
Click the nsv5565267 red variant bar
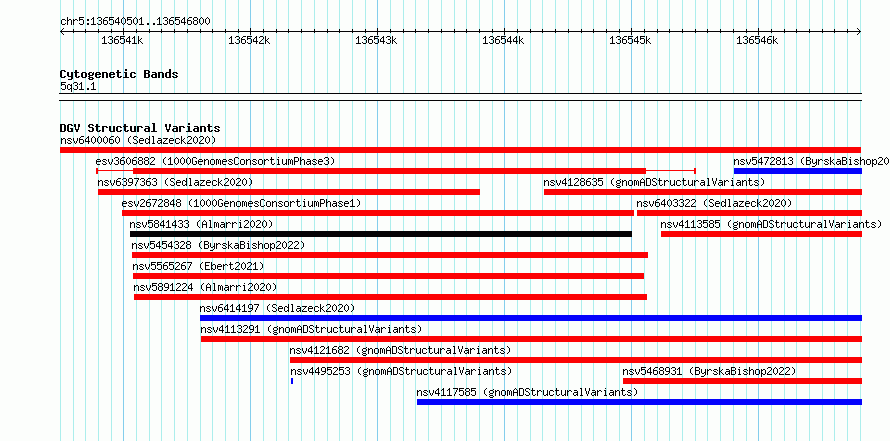[x=389, y=276]
